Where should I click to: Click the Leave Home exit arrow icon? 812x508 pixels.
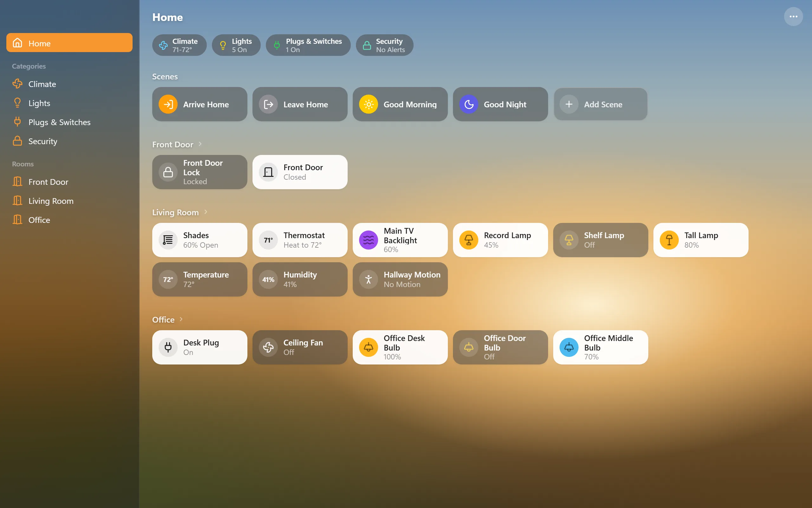point(268,104)
